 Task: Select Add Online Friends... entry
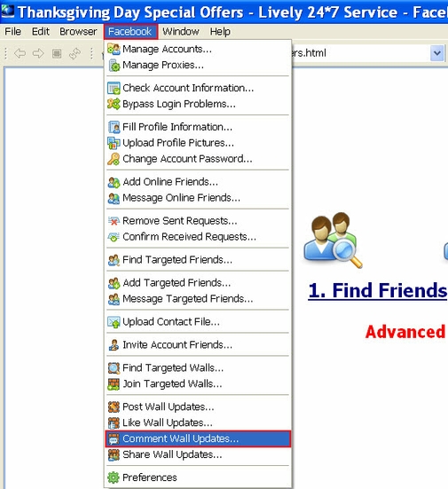(198, 182)
